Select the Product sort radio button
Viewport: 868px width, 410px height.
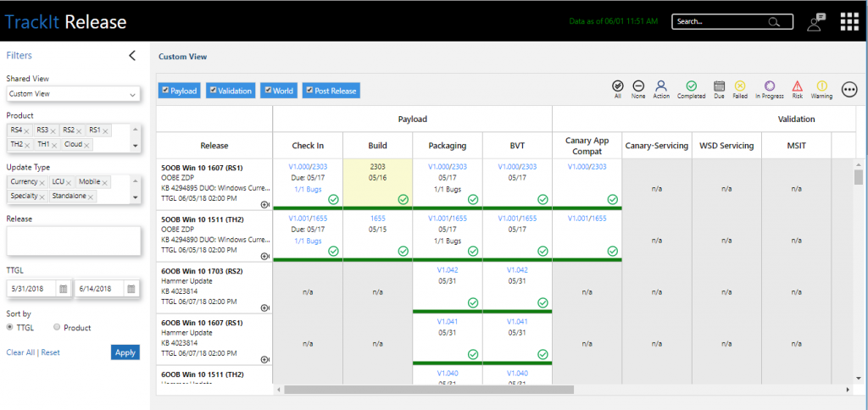pyautogui.click(x=57, y=328)
